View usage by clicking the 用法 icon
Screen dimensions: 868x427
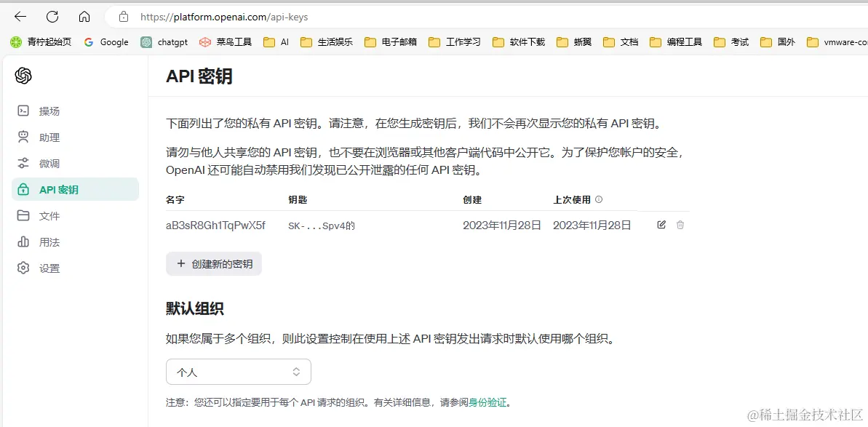(x=21, y=242)
